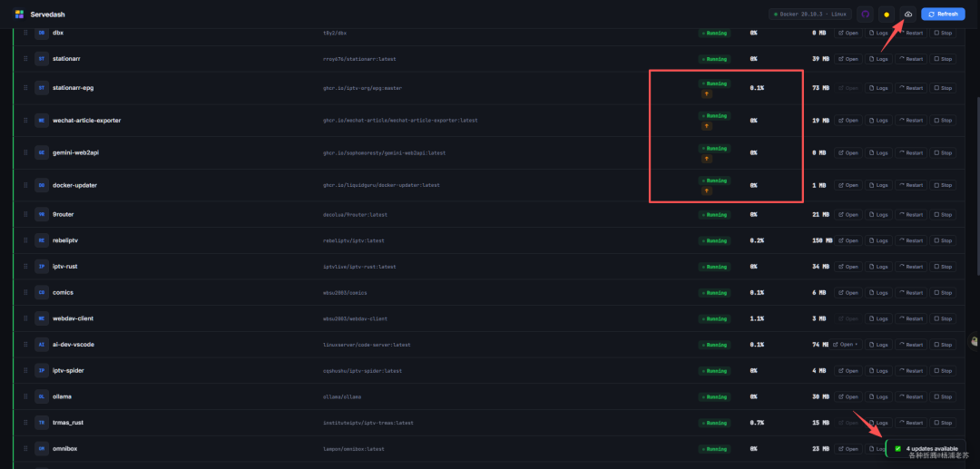Stop the ollama container
Screen dimensions: 980x469
[943, 396]
